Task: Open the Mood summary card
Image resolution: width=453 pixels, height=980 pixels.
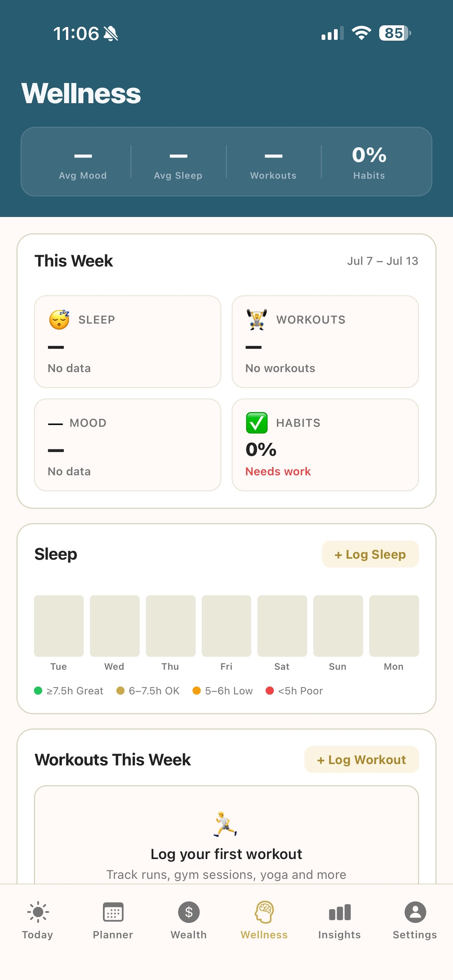Action: (127, 445)
